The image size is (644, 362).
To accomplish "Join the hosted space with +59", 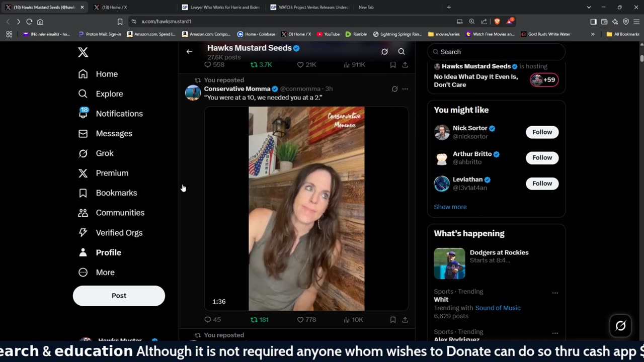I will point(544,79).
